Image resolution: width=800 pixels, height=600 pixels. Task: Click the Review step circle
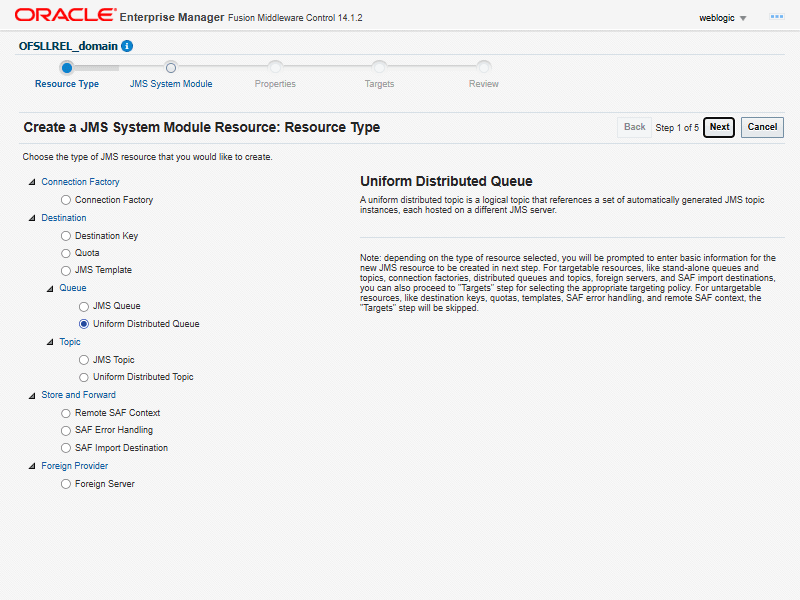tap(484, 67)
